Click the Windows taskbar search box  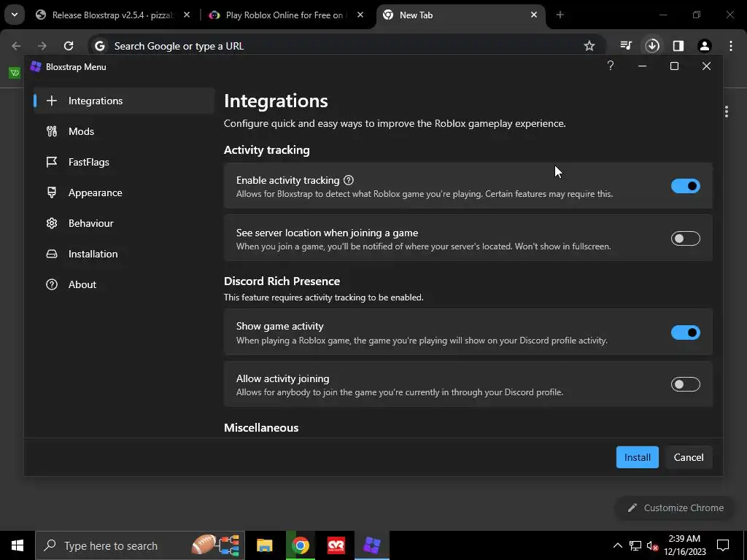click(x=140, y=545)
